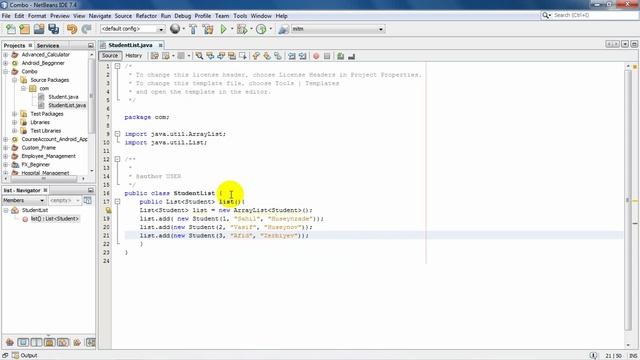This screenshot has height=360, width=640.
Task: Click the New Project toolbar icon
Action: (x=24, y=29)
